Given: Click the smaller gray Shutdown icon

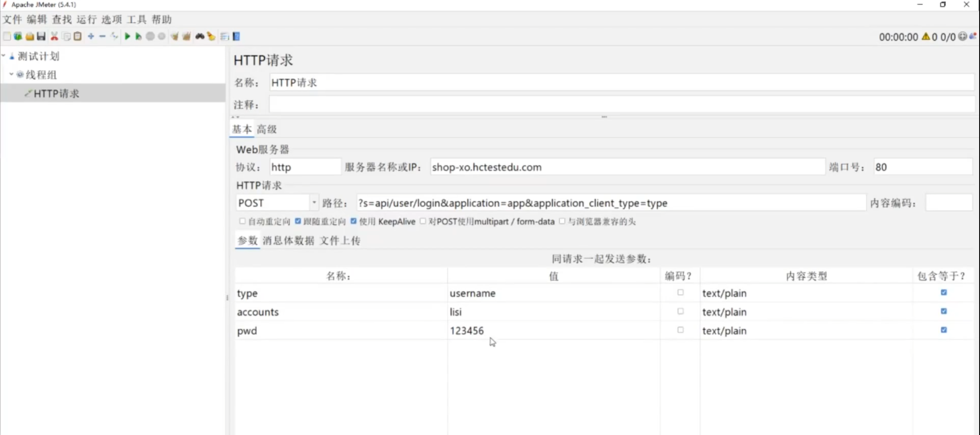Looking at the screenshot, I should 162,36.
